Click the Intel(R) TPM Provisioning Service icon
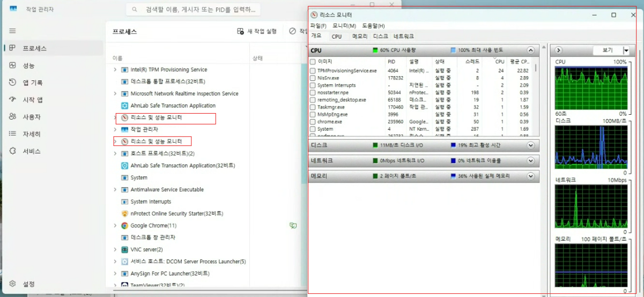This screenshot has height=297, width=644. [x=125, y=70]
